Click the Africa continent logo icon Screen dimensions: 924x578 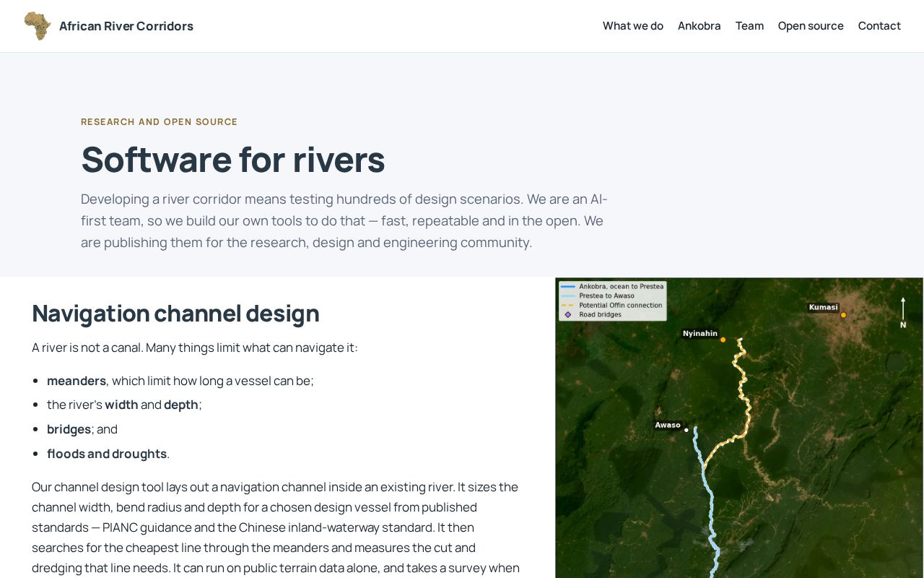click(x=38, y=26)
